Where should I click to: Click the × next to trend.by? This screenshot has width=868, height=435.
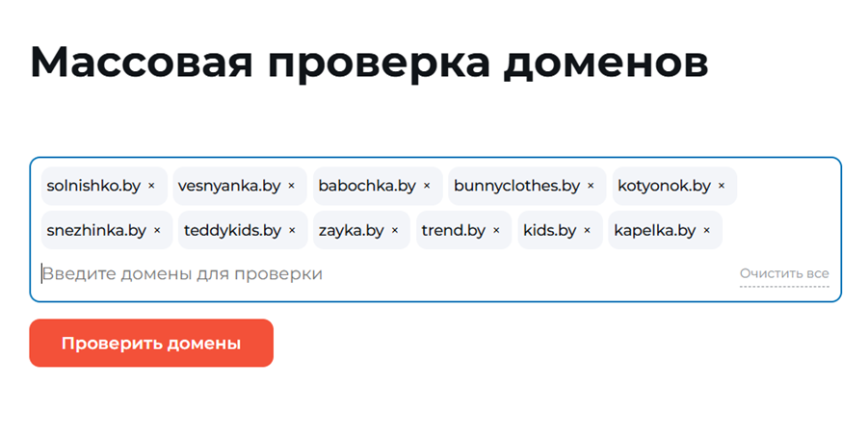pyautogui.click(x=496, y=231)
